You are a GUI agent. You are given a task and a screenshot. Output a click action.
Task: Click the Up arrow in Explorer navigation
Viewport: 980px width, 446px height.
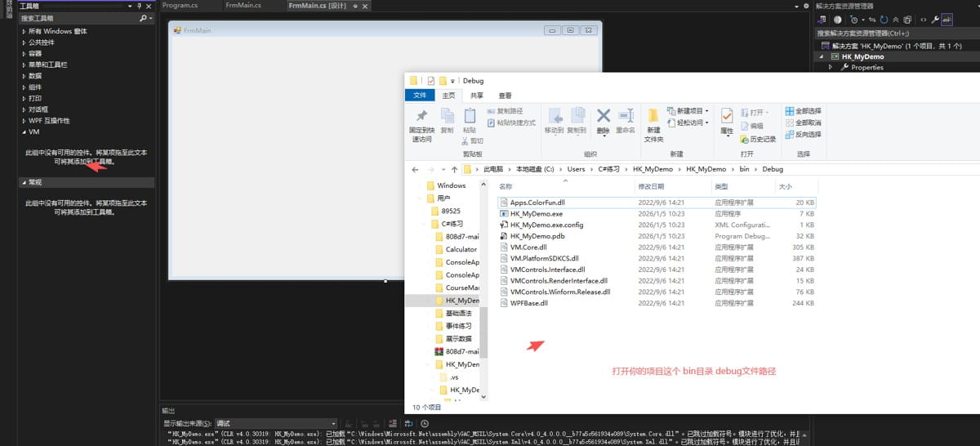454,169
